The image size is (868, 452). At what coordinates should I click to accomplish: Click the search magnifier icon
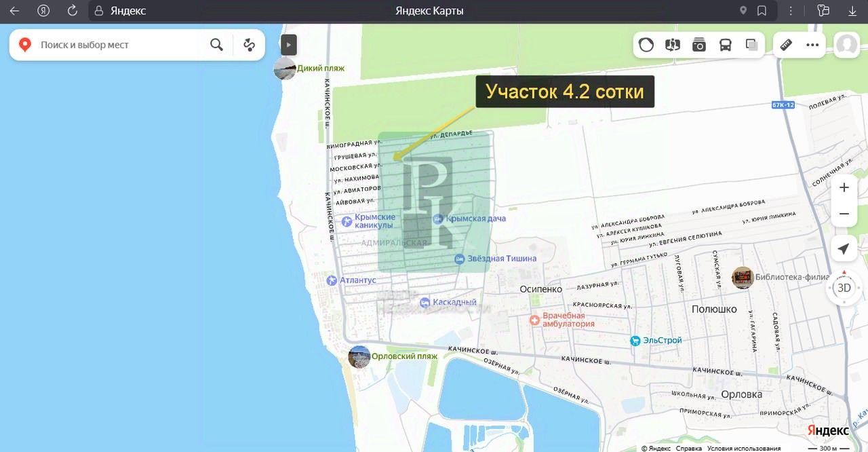pyautogui.click(x=216, y=45)
